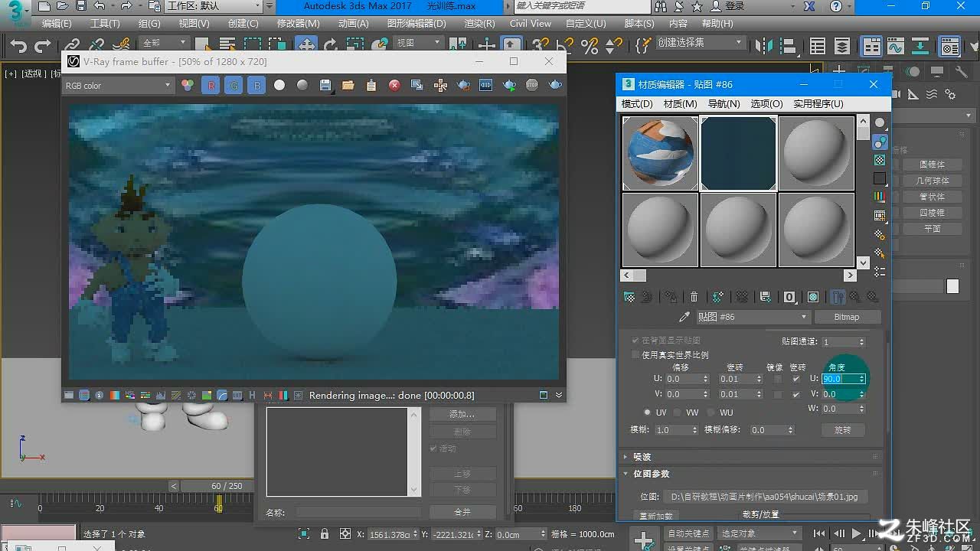
Task: Click the undo arrow in main toolbar
Action: pos(18,46)
